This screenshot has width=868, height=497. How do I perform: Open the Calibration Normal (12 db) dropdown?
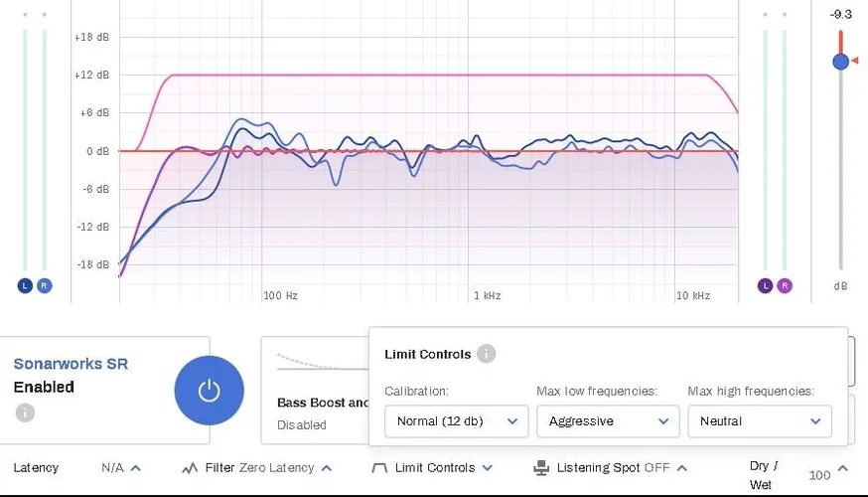click(456, 421)
